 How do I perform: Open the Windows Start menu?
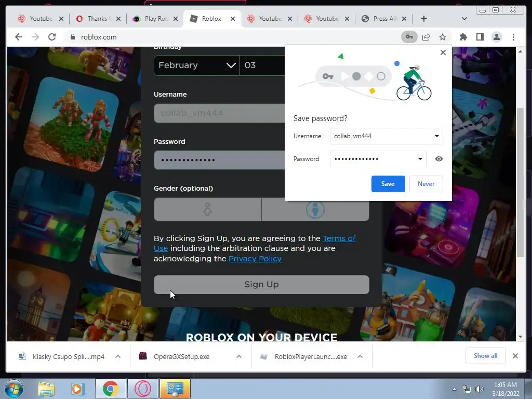(x=14, y=389)
